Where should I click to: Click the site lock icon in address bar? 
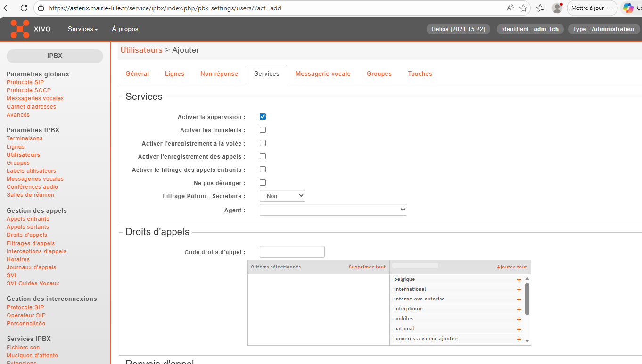tap(41, 8)
